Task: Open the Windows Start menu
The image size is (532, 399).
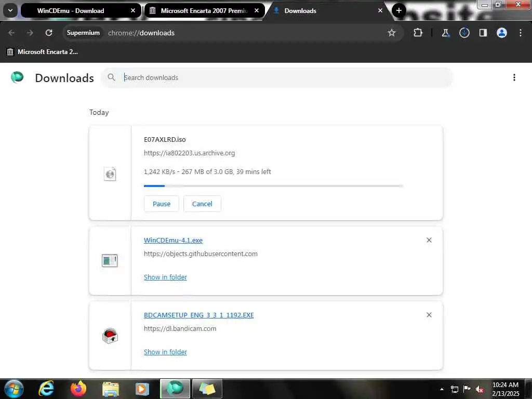Action: click(x=14, y=389)
